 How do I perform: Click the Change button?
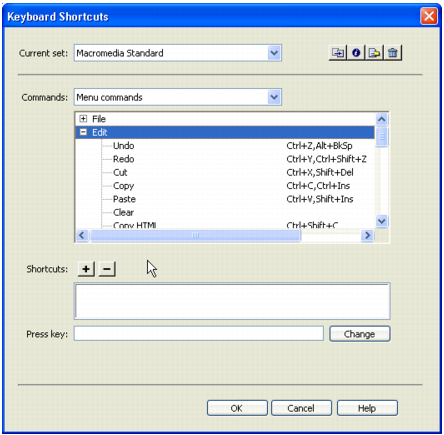click(360, 334)
